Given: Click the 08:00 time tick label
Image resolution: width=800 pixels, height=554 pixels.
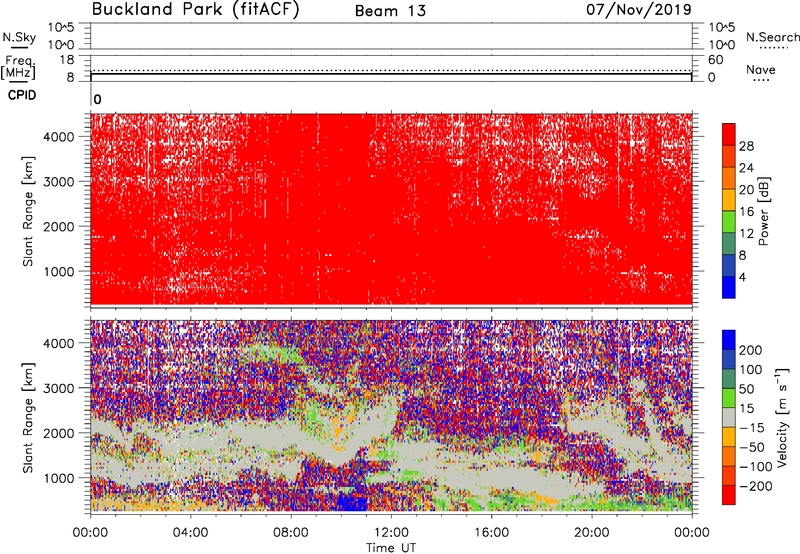Looking at the screenshot, I should coord(291,533).
